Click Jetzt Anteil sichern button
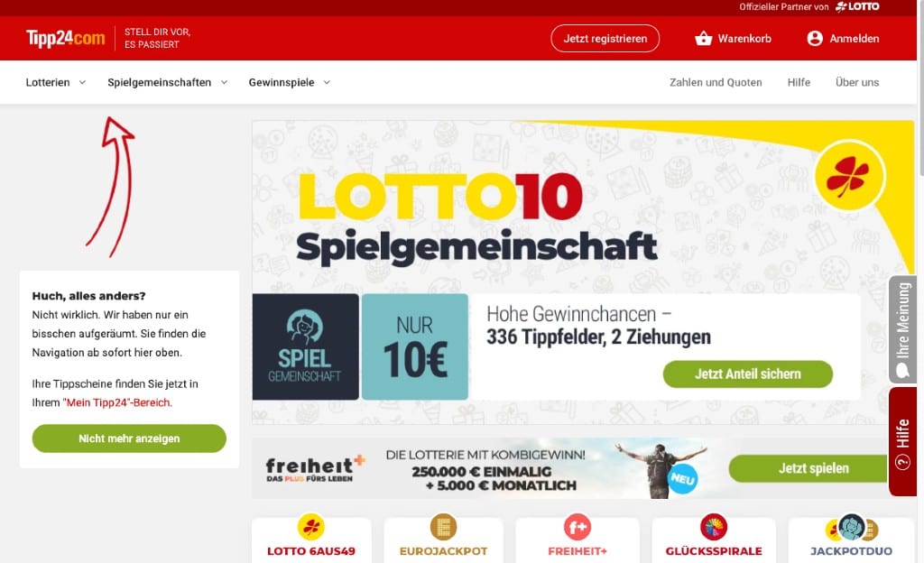Image resolution: width=924 pixels, height=563 pixels. 748,374
